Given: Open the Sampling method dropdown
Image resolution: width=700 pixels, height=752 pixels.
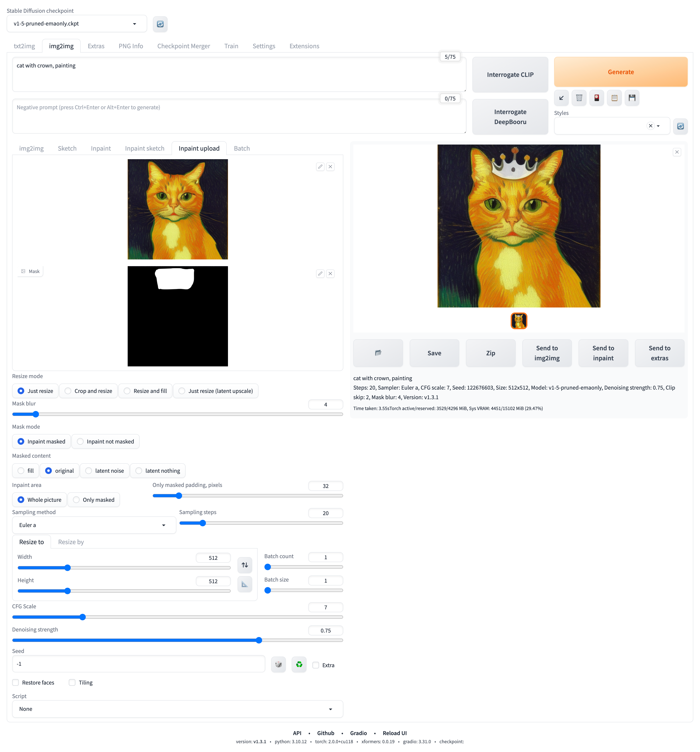Looking at the screenshot, I should click(x=94, y=525).
